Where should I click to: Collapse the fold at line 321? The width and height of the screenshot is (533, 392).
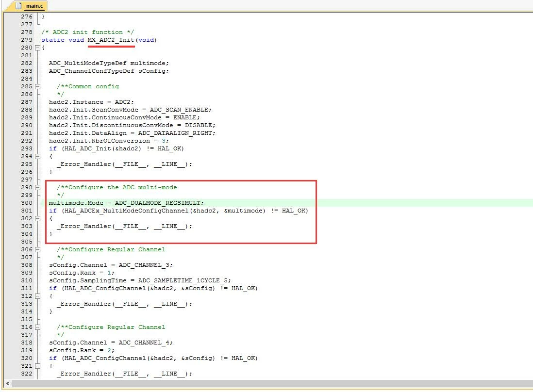click(x=38, y=366)
